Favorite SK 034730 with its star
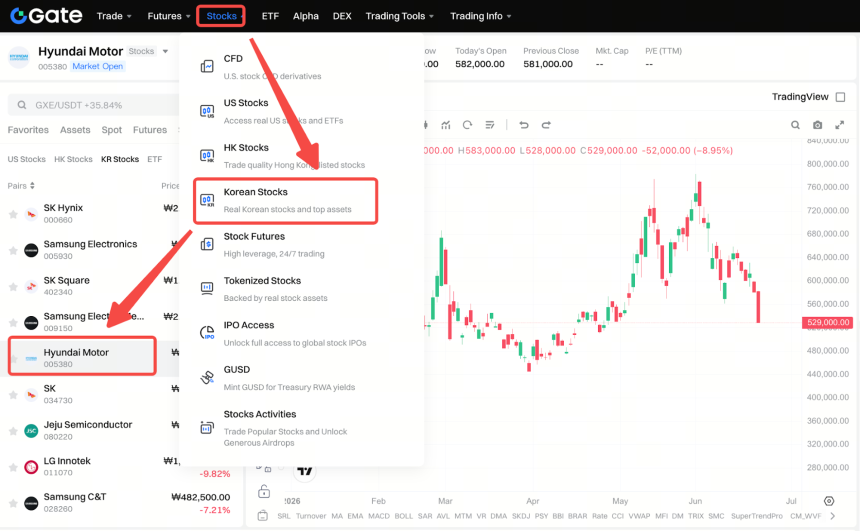 pyautogui.click(x=13, y=394)
